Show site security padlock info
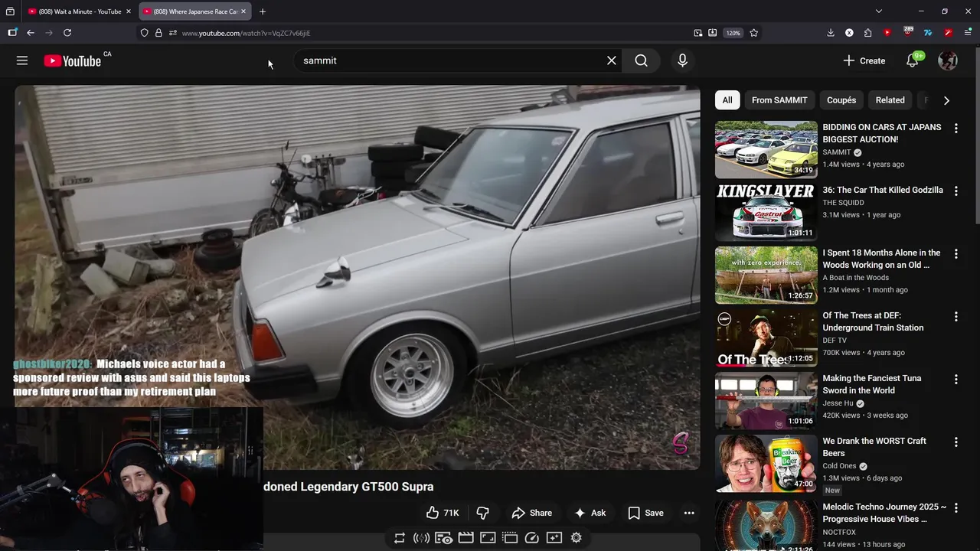Viewport: 980px width, 551px height. (158, 33)
